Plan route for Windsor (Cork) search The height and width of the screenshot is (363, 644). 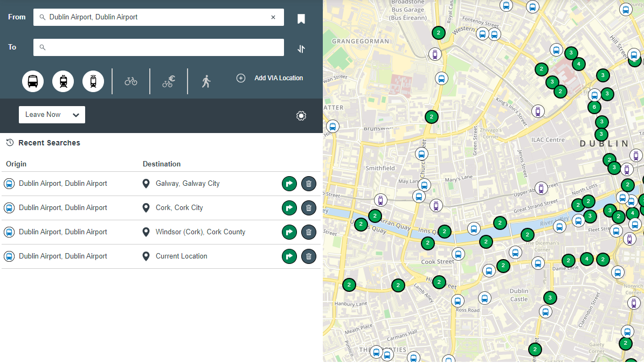point(289,232)
